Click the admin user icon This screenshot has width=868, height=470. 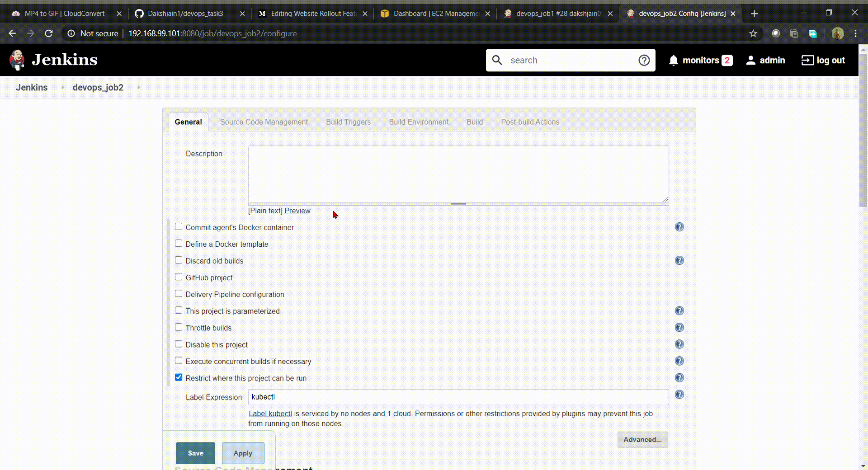751,60
